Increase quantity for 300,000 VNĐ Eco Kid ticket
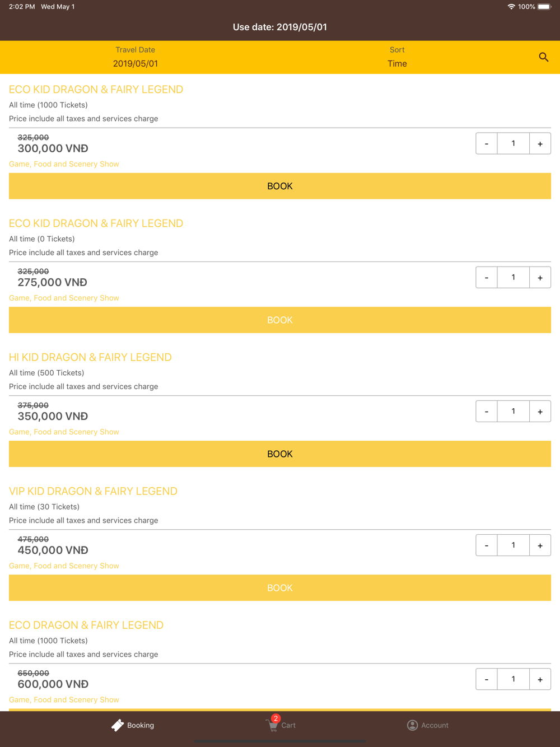This screenshot has width=560, height=747. pyautogui.click(x=540, y=143)
